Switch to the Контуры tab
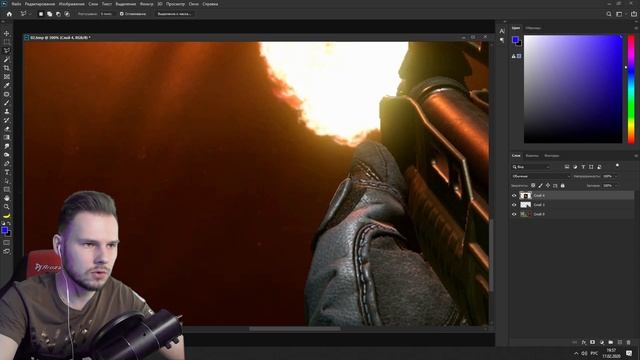 pyautogui.click(x=551, y=156)
